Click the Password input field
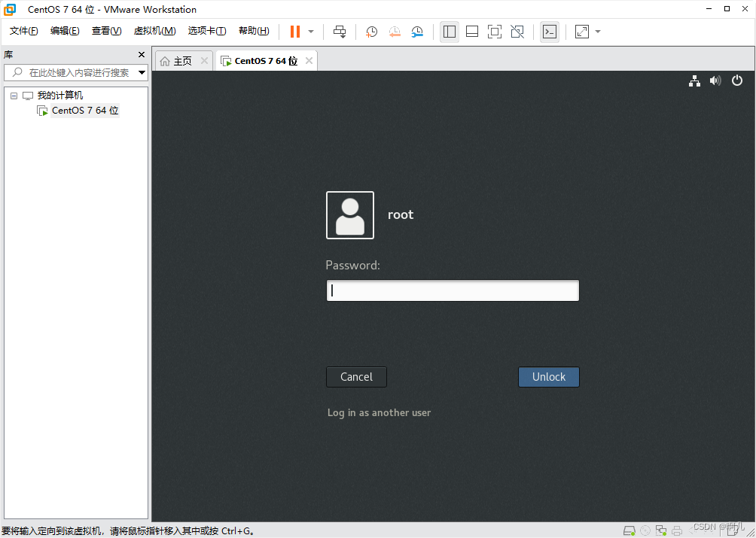The height and width of the screenshot is (538, 756). (453, 290)
